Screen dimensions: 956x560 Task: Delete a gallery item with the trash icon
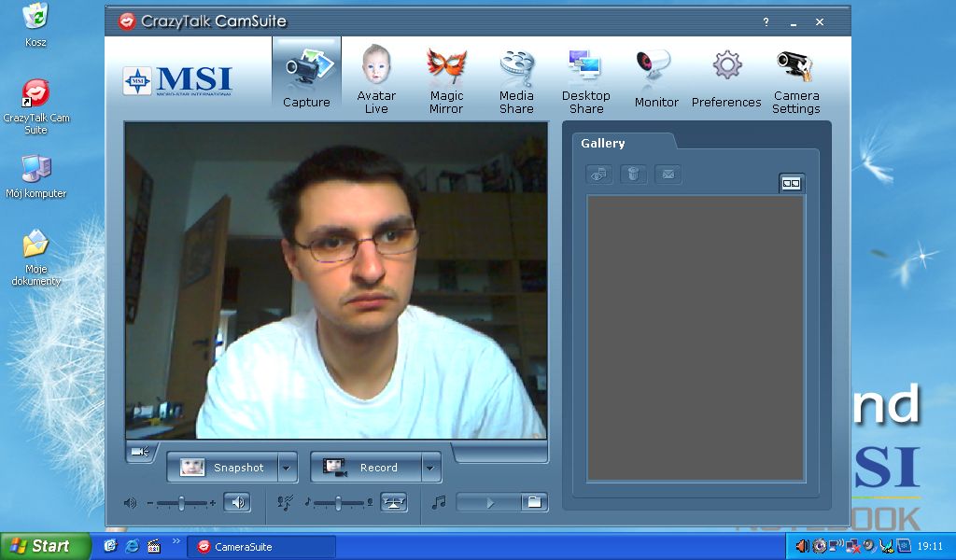(634, 175)
